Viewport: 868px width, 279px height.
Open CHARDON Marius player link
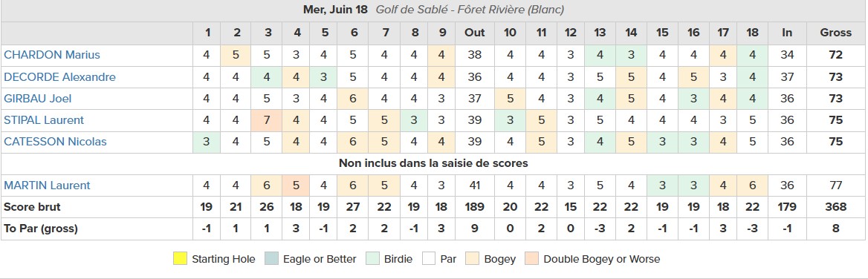(52, 55)
